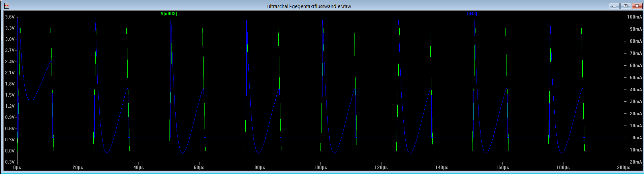Click the 1.2V left axis label

[10, 106]
